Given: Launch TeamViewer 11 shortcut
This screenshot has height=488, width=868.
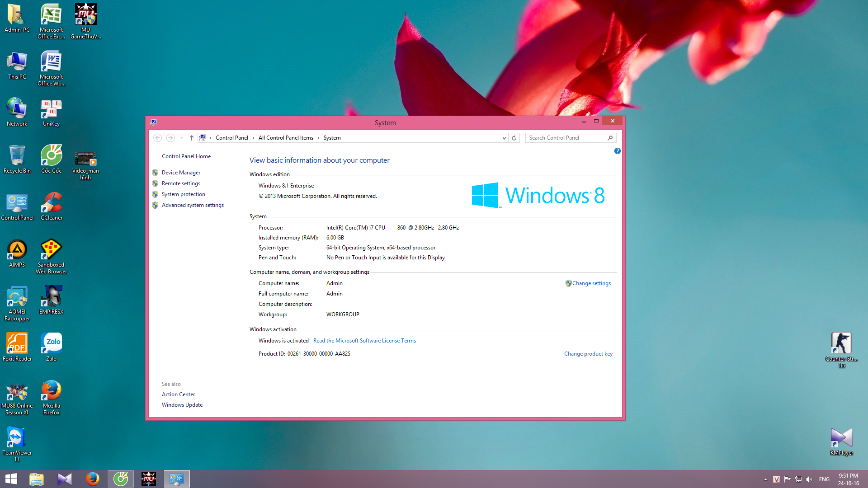Looking at the screenshot, I should click(x=17, y=445).
